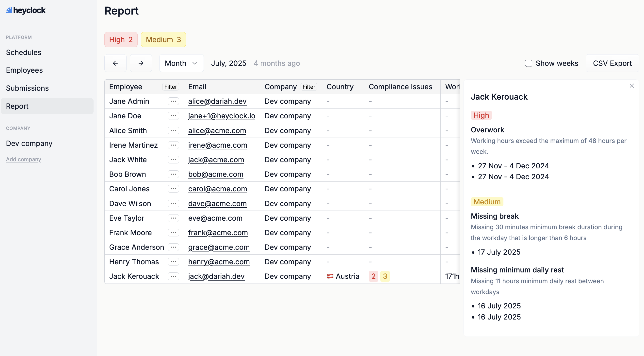Navigate to Schedules in the sidebar

click(x=23, y=52)
